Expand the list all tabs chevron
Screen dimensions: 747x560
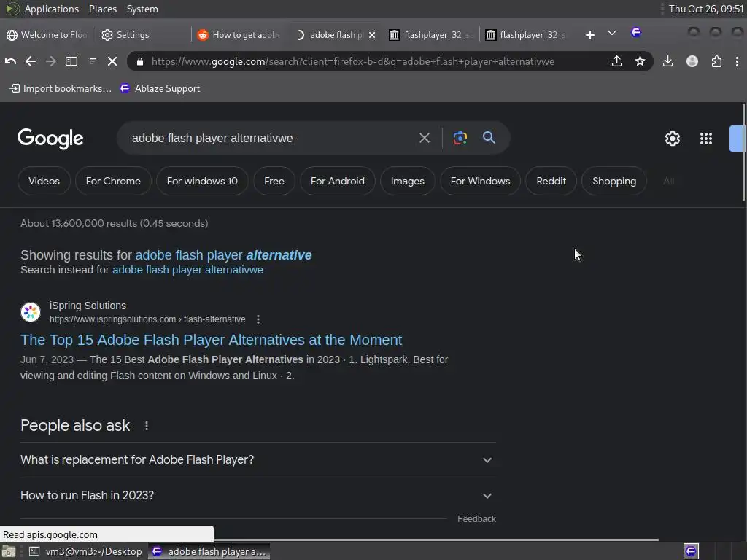612,33
